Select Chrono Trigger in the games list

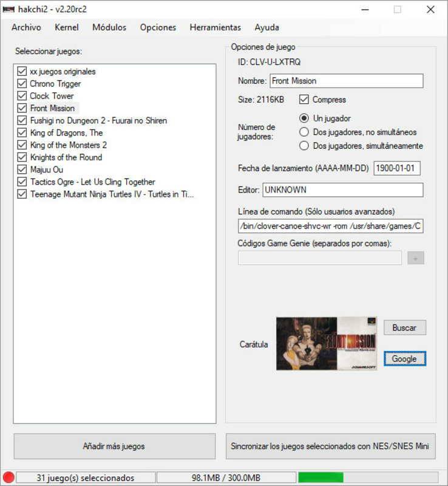pos(55,84)
